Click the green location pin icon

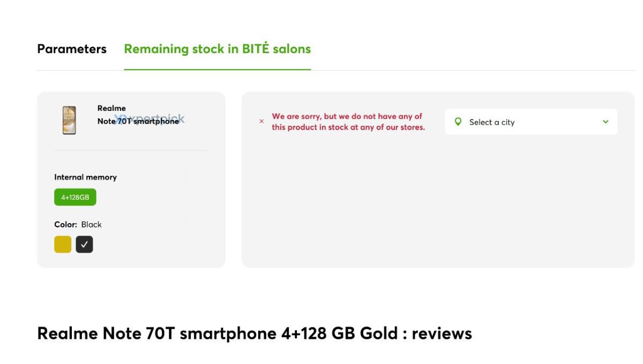[458, 122]
